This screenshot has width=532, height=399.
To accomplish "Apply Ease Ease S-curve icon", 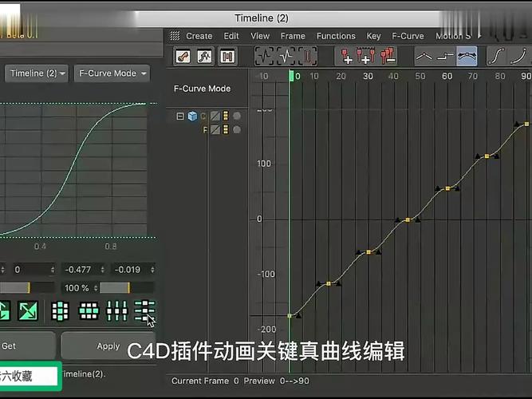I will [496, 57].
